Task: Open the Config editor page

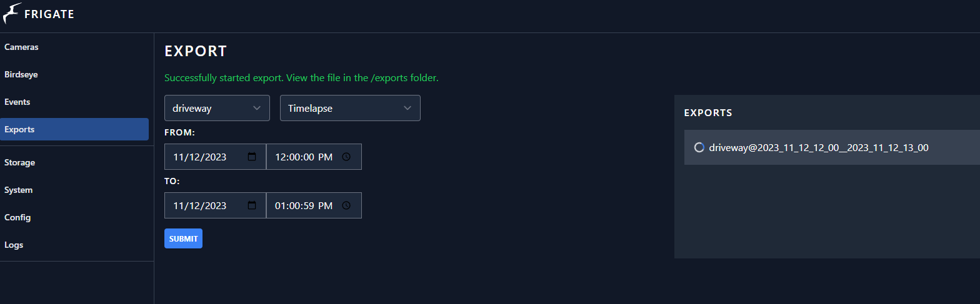Action: [x=17, y=217]
